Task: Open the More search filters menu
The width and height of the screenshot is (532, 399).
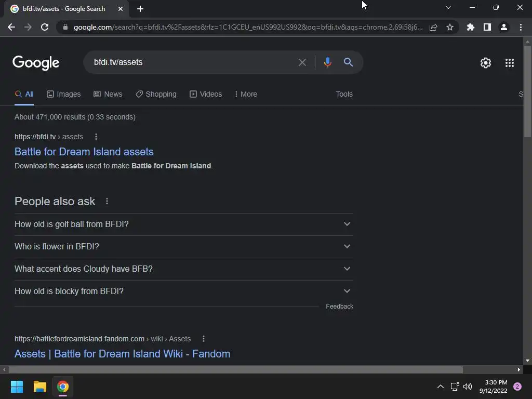Action: pyautogui.click(x=246, y=94)
